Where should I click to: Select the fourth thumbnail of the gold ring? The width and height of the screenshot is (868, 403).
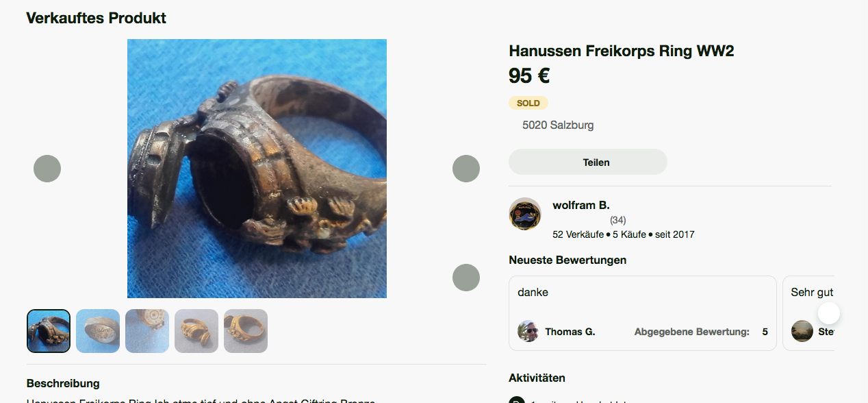196,331
